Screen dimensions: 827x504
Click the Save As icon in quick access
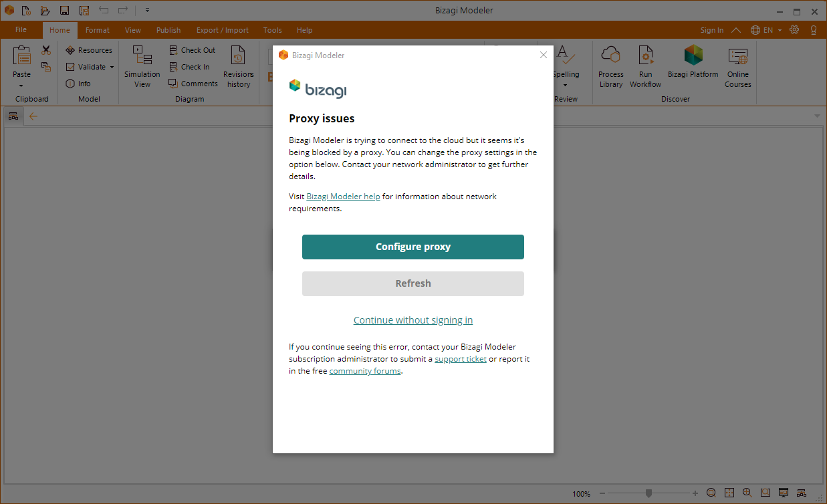(x=84, y=11)
